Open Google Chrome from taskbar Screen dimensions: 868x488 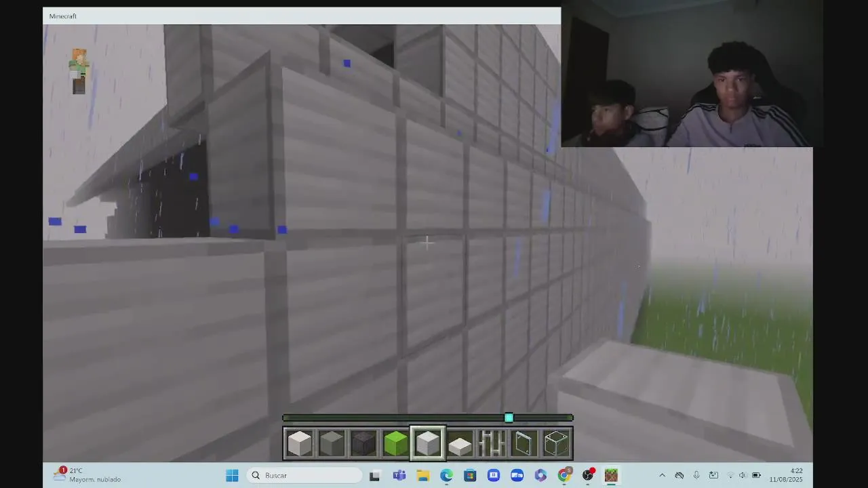564,476
